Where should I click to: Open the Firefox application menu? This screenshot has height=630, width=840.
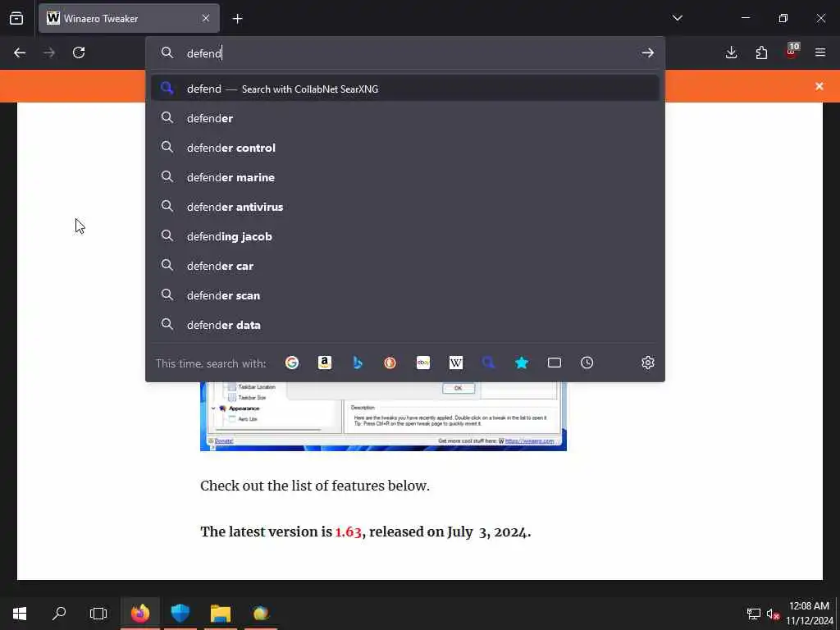tap(820, 52)
